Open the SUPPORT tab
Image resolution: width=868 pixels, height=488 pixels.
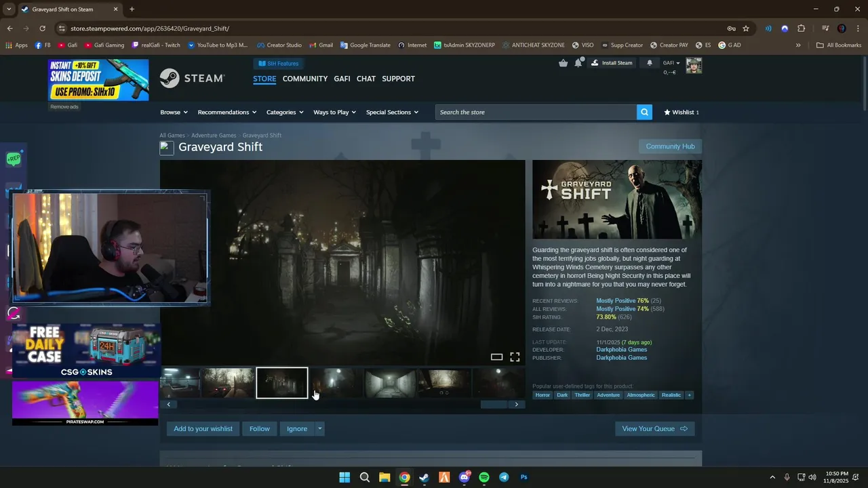point(398,79)
